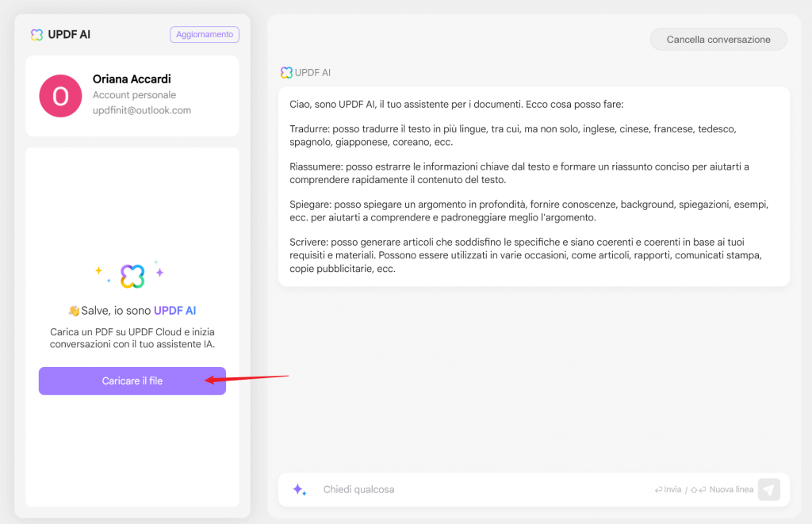
Task: Send the message with the paper plane button
Action: point(768,490)
